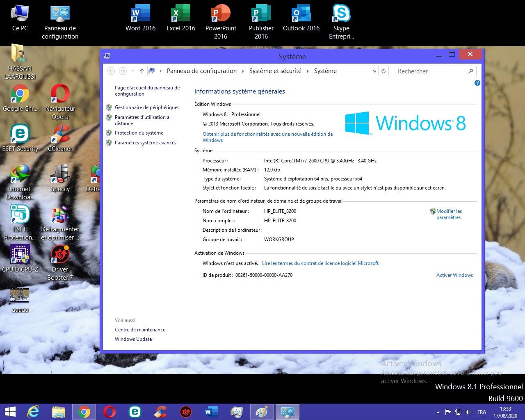
Task: Launch Google Chrome desktop shortcut
Action: (x=20, y=98)
